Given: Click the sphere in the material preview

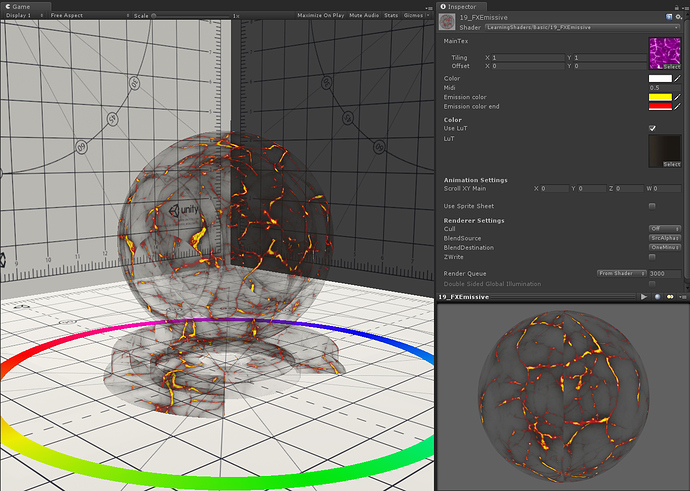Looking at the screenshot, I should point(563,395).
